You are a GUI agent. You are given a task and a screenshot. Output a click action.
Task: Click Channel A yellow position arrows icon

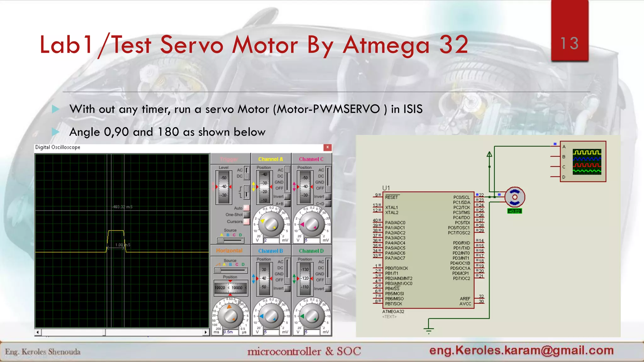point(253,186)
